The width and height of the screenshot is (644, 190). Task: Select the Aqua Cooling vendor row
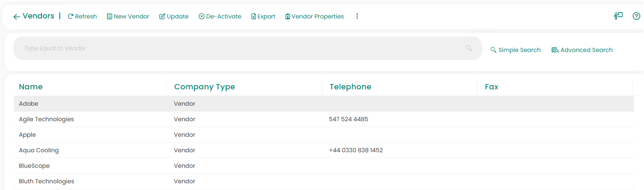[39, 150]
